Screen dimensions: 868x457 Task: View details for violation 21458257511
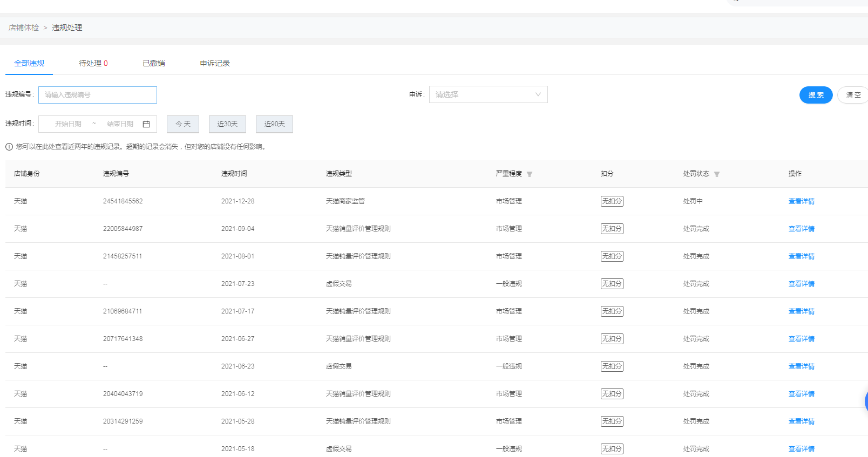click(x=802, y=256)
